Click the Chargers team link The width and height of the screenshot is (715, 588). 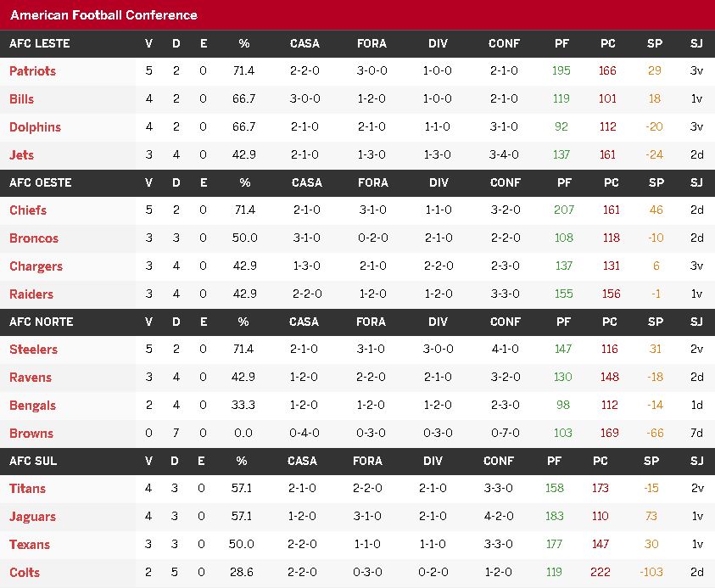click(36, 266)
